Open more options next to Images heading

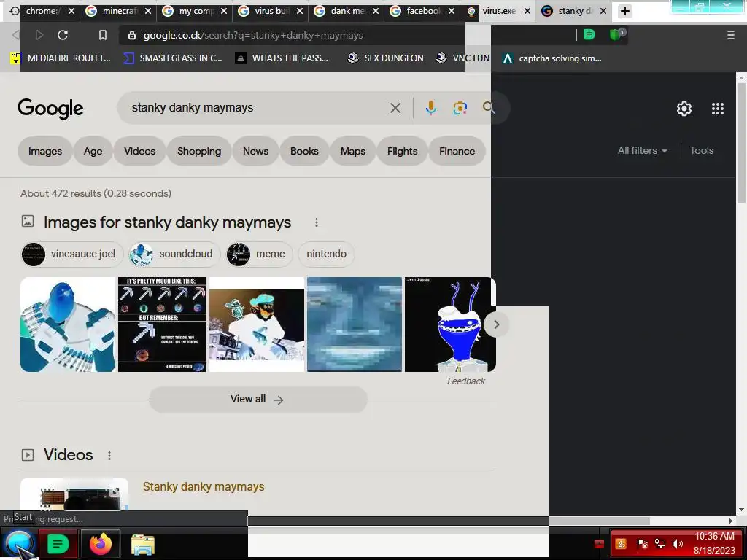click(x=317, y=222)
